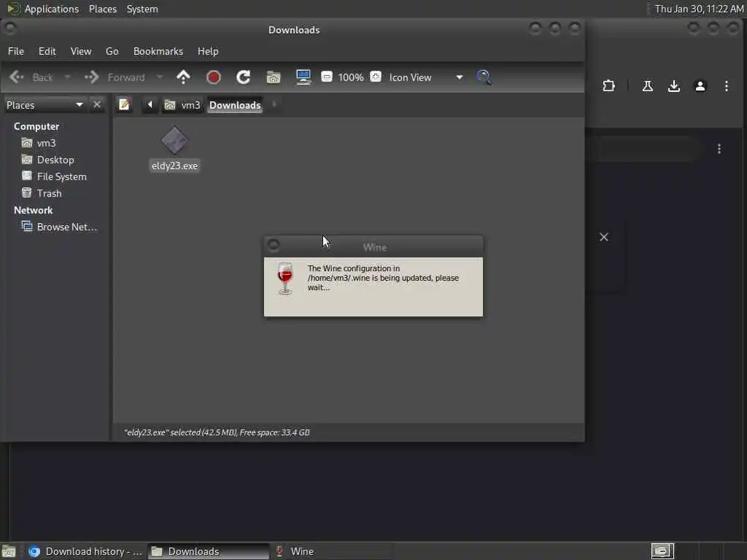
Task: Switch to Downloads taskbar window button
Action: point(208,551)
